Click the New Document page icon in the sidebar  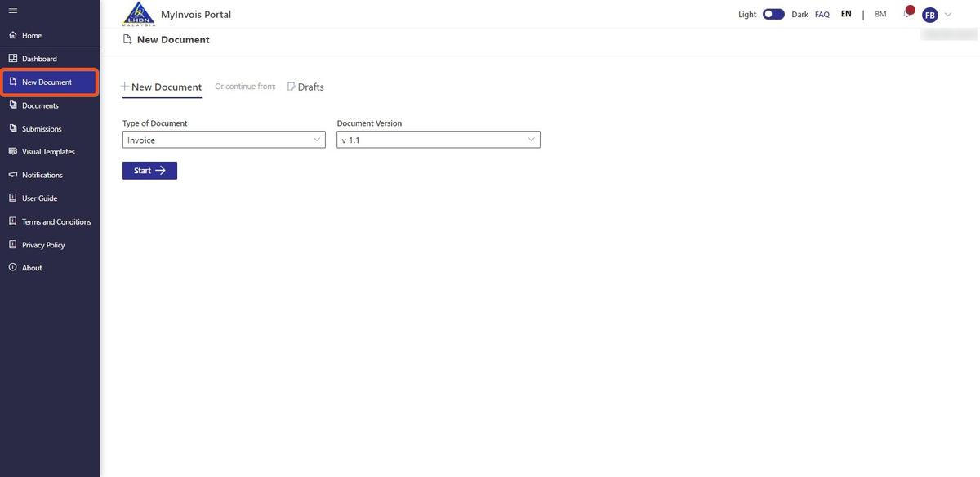click(x=12, y=82)
